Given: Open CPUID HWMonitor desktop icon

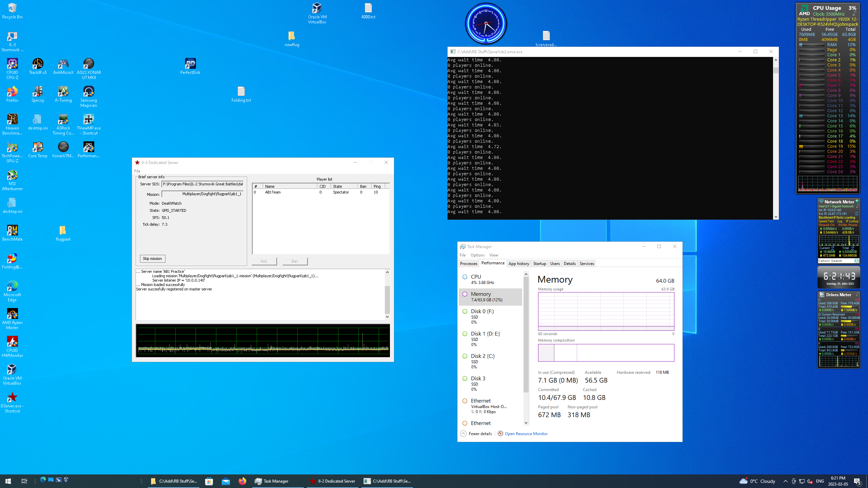Looking at the screenshot, I should coord(12,347).
